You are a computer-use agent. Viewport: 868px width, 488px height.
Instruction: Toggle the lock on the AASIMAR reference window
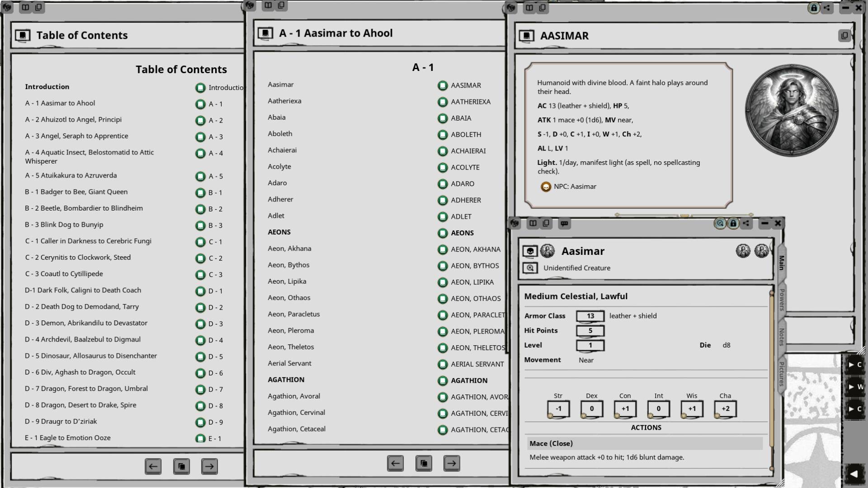click(815, 8)
